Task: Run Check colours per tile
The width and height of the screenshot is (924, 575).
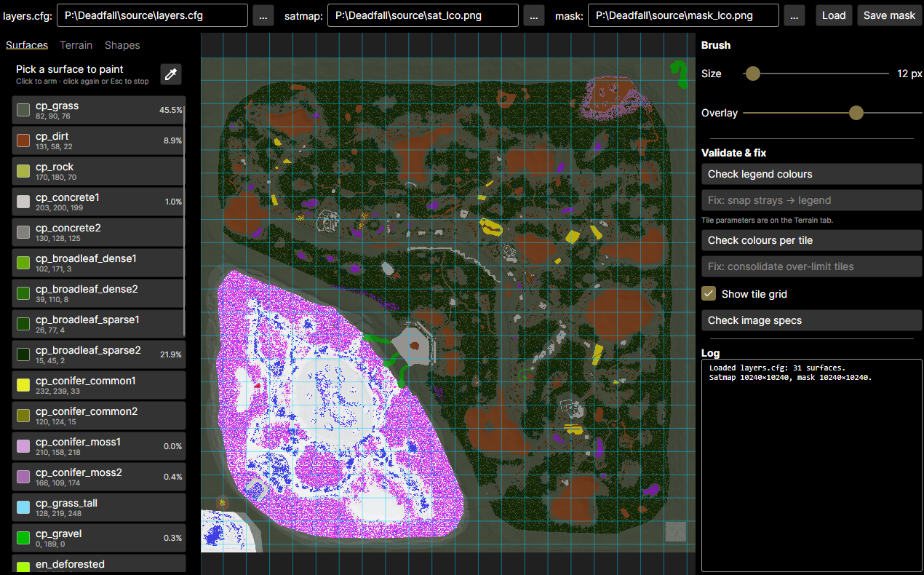Action: (811, 240)
